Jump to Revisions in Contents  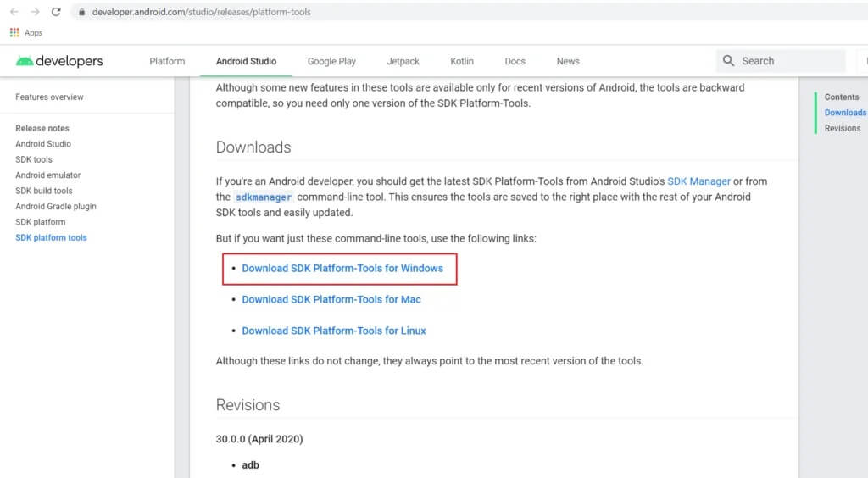pyautogui.click(x=842, y=129)
